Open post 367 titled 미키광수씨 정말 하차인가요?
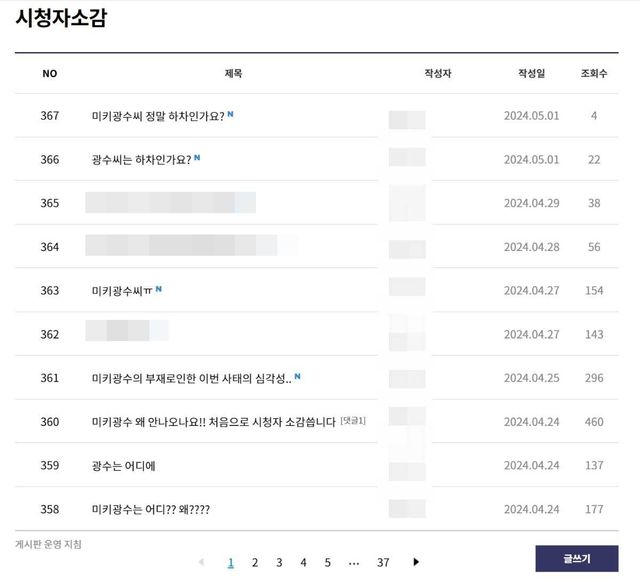This screenshot has width=640, height=582. (157, 116)
